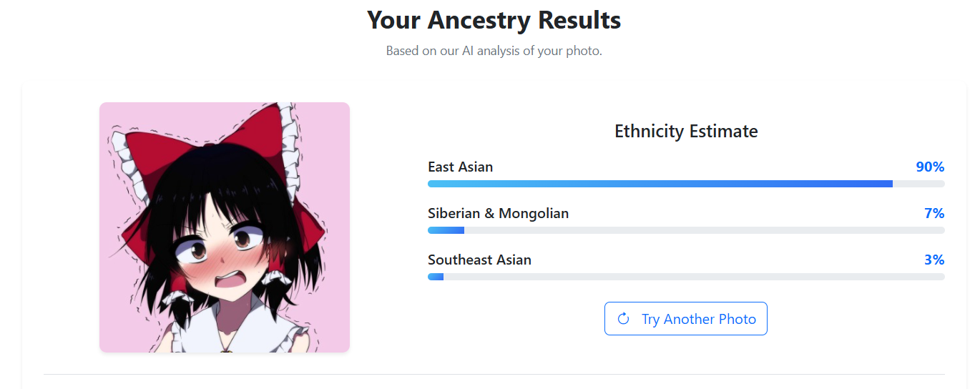Select the Southeast Asian label
The height and width of the screenshot is (389, 980).
coord(479,260)
